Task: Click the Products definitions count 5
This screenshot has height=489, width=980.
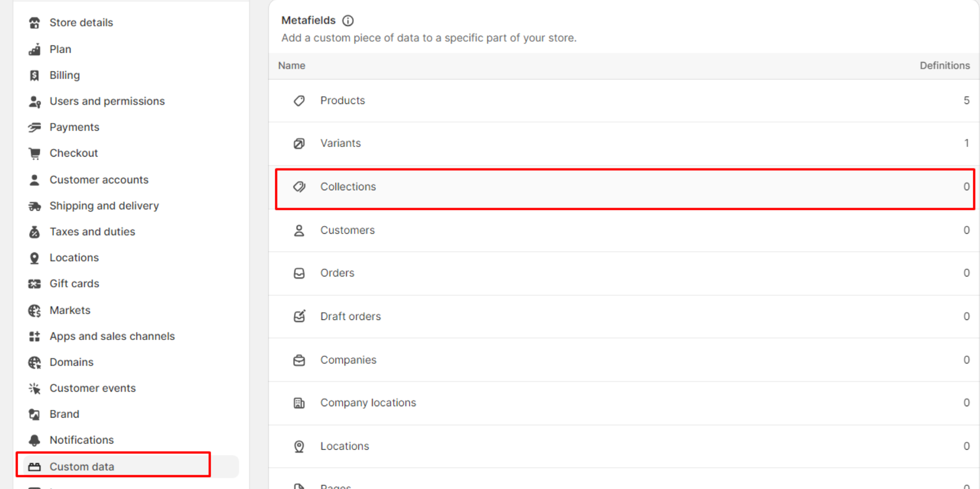Action: coord(967,101)
